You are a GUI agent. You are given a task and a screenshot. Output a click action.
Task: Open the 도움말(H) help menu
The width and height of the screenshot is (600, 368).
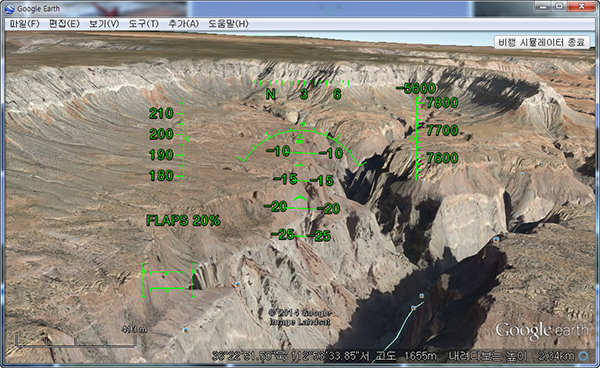coord(228,24)
